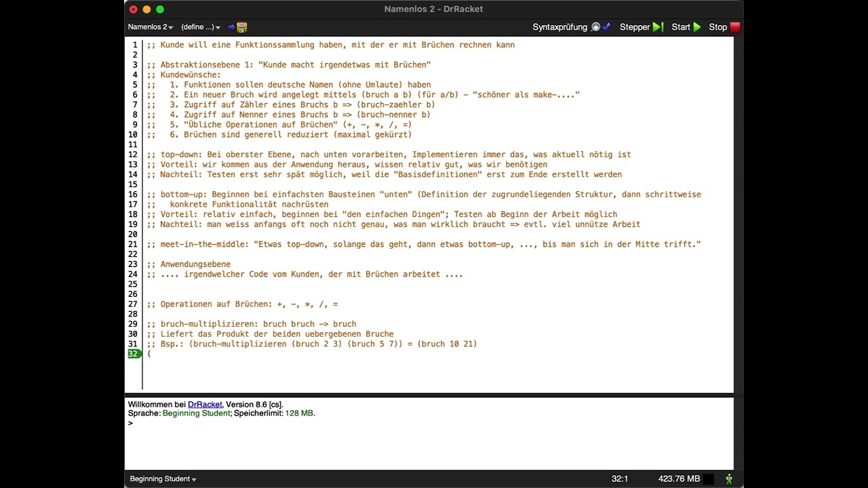Run Syntaxprüfung check syntax button
Image resolution: width=868 pixels, height=488 pixels.
click(571, 27)
